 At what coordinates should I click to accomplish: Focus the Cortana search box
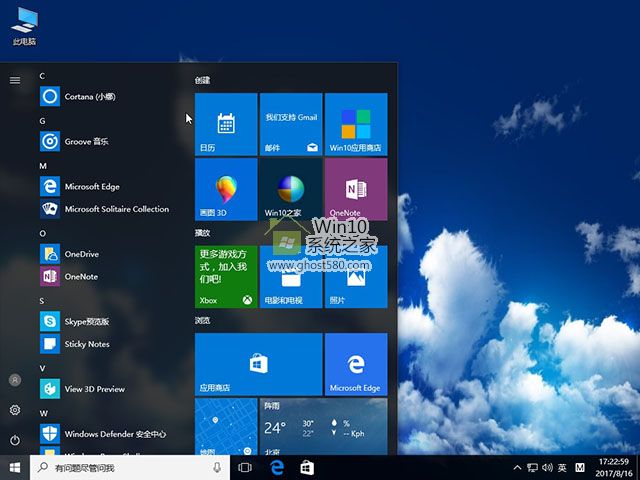(130, 468)
